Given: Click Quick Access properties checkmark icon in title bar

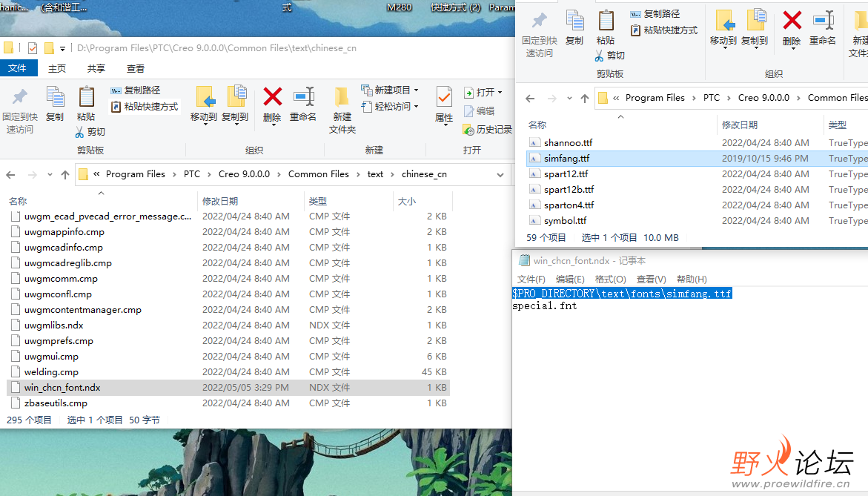Looking at the screenshot, I should (32, 48).
